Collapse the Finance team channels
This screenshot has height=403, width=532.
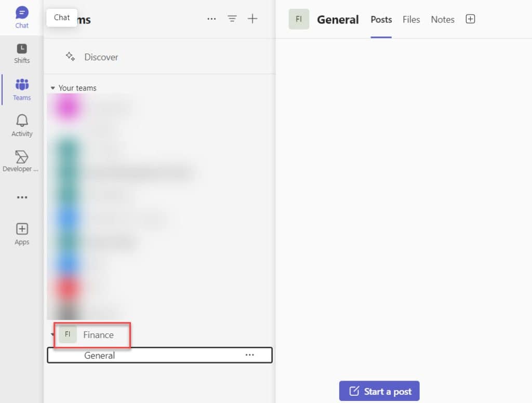[52, 334]
